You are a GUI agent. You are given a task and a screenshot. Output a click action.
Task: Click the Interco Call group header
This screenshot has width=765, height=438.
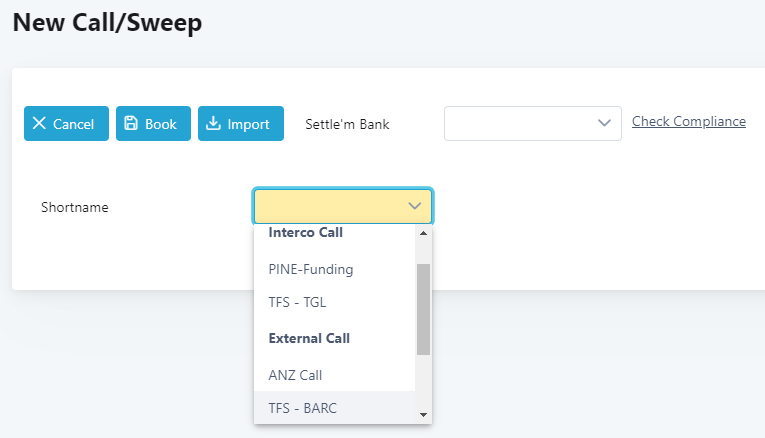point(306,233)
